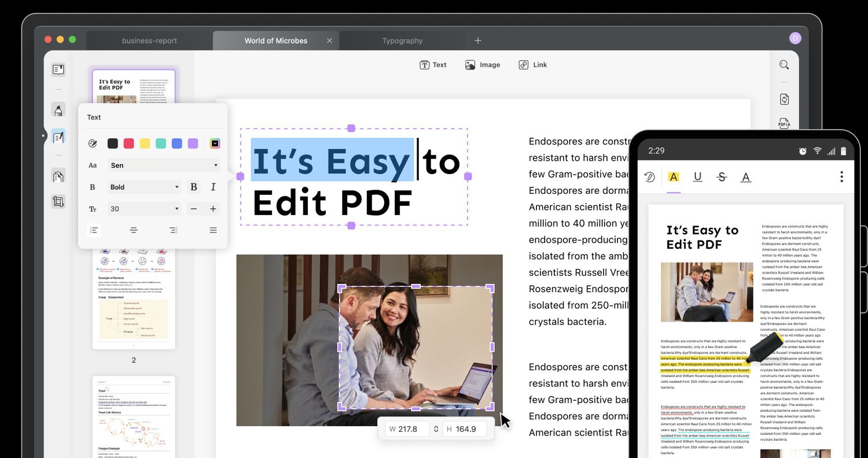Convert the document using the PDF/A icon
Screen dimensions: 868x458
point(784,123)
